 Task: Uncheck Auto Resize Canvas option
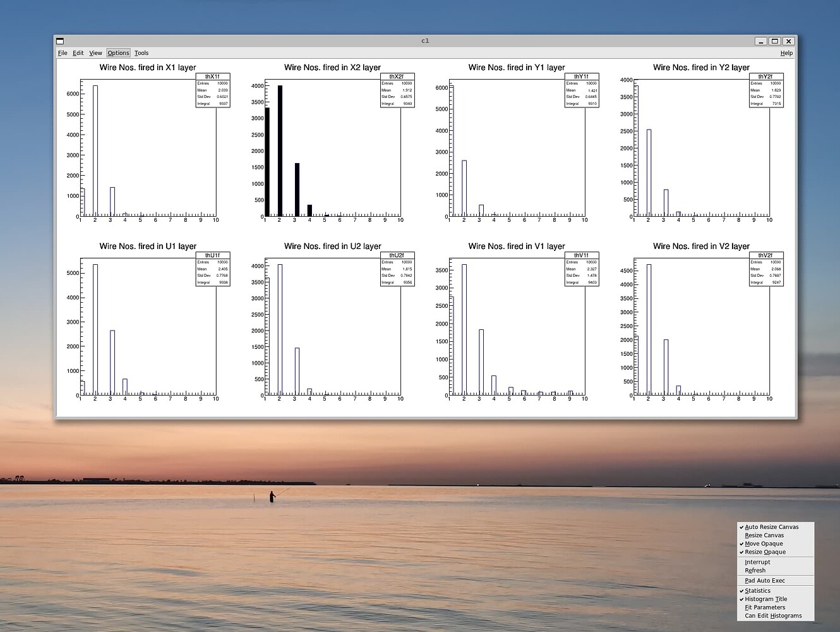click(x=776, y=527)
